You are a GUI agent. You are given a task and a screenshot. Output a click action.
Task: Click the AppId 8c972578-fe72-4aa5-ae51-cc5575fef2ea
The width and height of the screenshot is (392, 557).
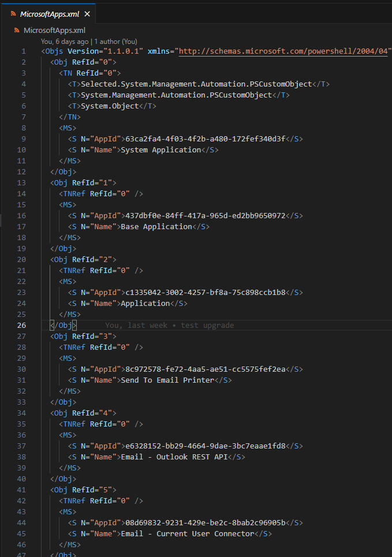click(x=206, y=369)
